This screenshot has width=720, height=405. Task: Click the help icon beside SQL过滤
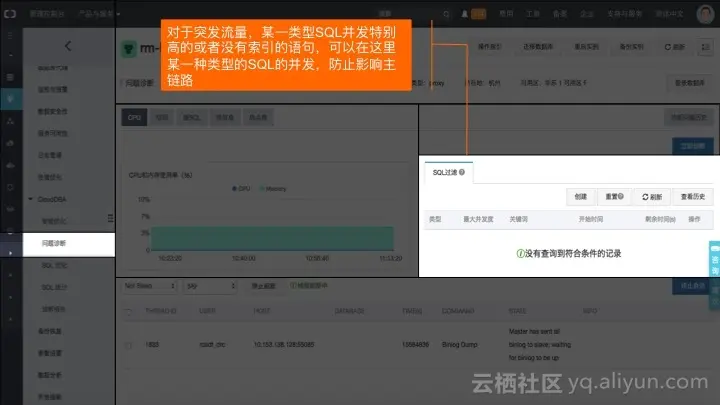(462, 172)
